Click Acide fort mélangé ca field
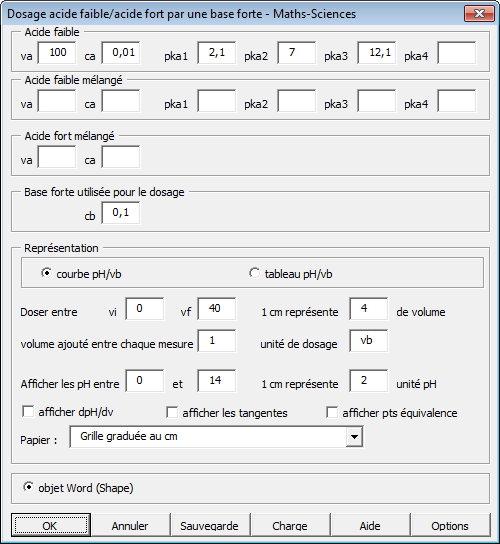The image size is (500, 544). click(121, 157)
